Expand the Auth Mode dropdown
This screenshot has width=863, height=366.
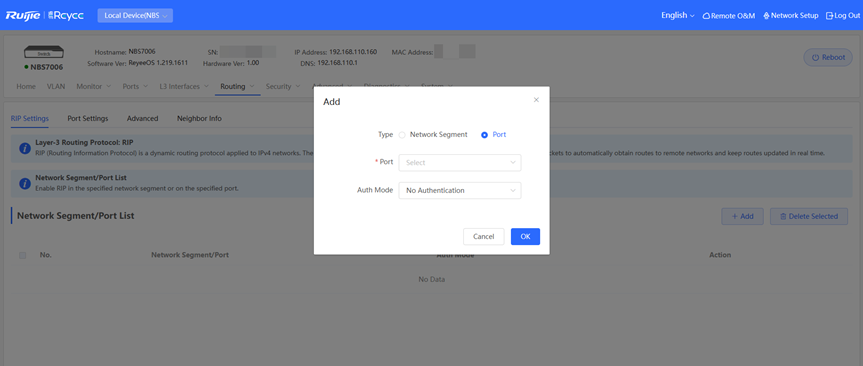click(x=460, y=190)
